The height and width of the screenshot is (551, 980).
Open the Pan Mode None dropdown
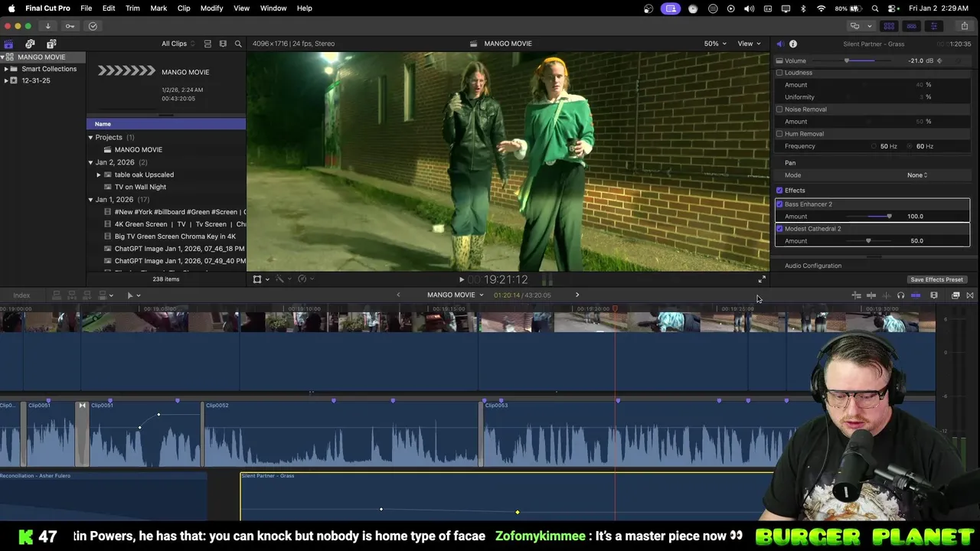[917, 175]
